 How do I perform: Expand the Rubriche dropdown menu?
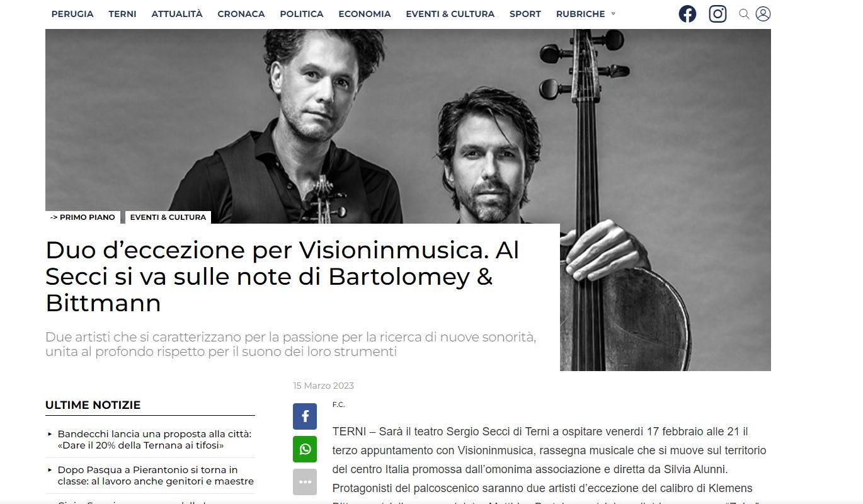point(586,14)
